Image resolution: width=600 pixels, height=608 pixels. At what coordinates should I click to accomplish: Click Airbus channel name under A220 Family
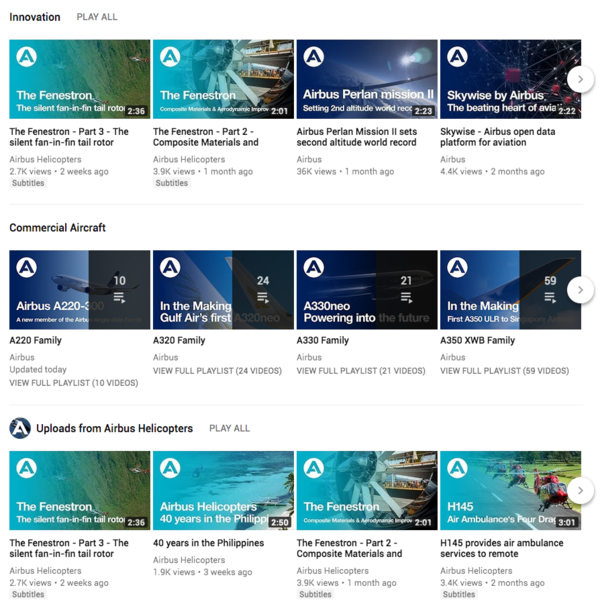coord(22,357)
